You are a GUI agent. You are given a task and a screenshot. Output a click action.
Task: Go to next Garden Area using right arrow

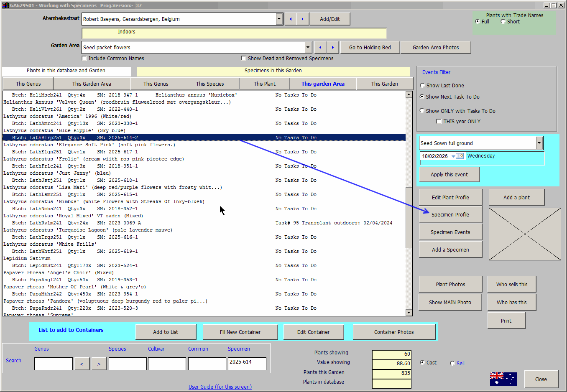click(332, 48)
